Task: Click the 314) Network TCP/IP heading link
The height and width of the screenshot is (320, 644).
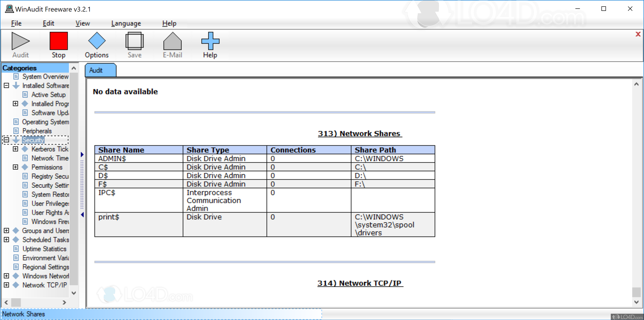Action: click(x=360, y=283)
